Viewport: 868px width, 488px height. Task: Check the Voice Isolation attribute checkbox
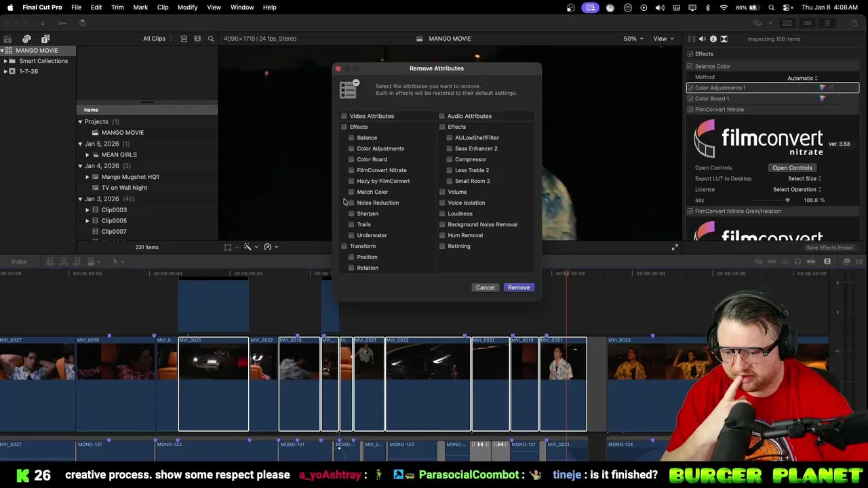click(442, 203)
